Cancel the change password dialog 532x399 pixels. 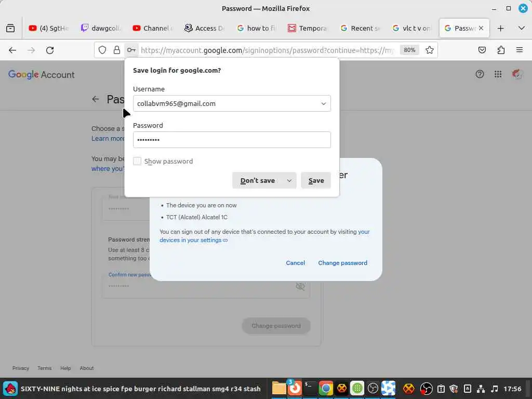point(295,263)
